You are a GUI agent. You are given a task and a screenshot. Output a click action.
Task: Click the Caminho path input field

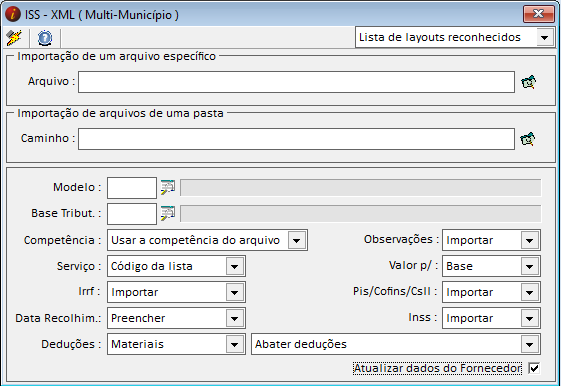tap(296, 139)
